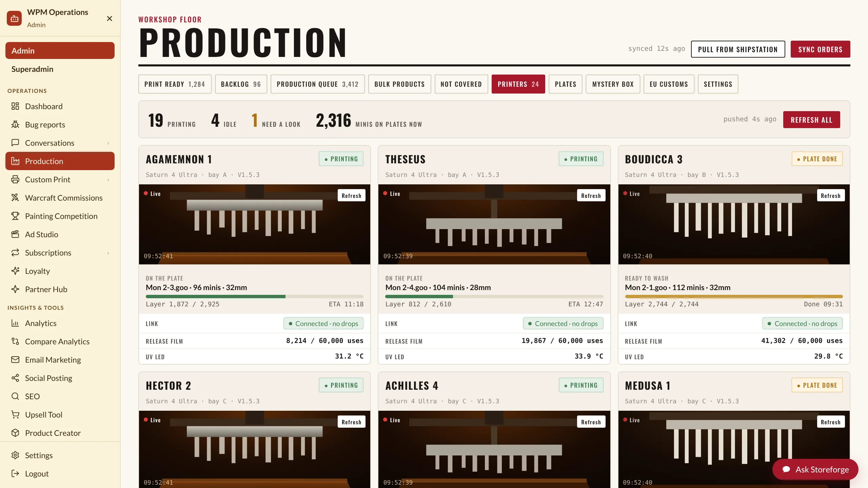Switch to EU Customs tab

point(669,84)
